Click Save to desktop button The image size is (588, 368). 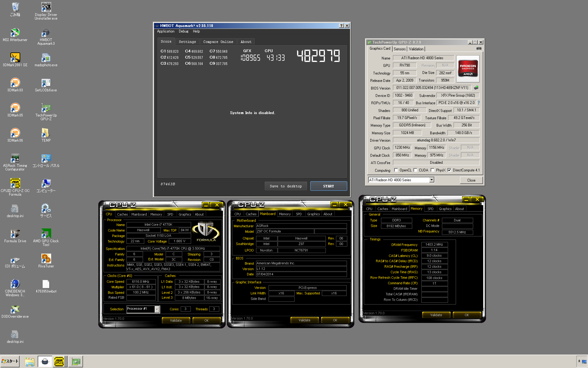pos(285,186)
